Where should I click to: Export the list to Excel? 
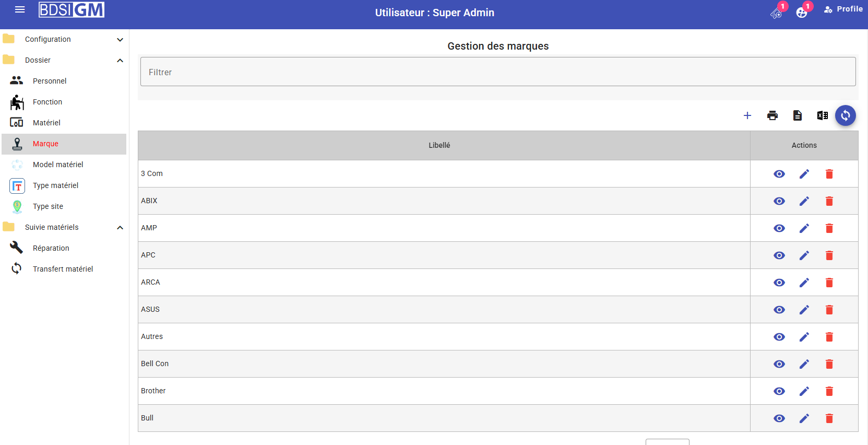[x=823, y=115]
